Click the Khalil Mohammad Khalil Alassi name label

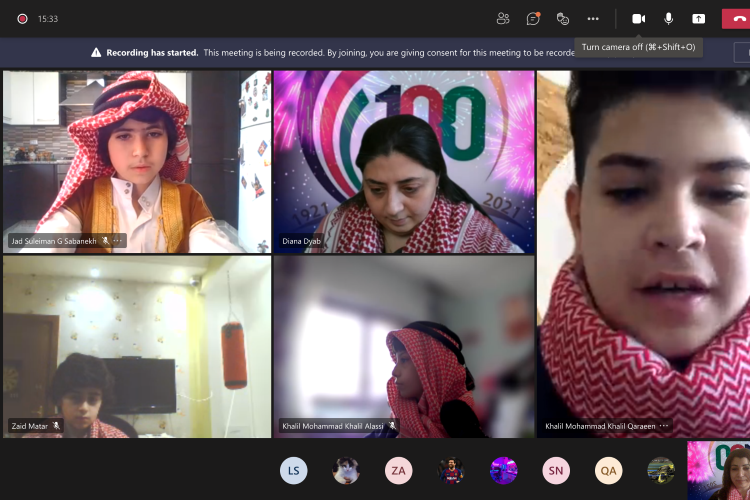333,426
